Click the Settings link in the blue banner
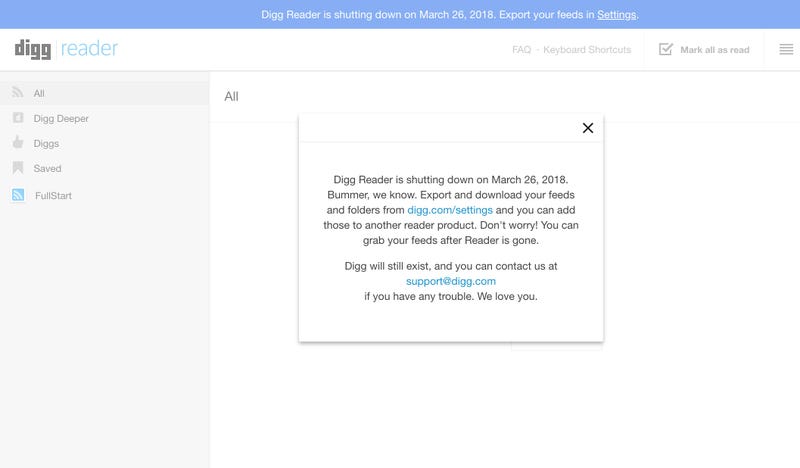 click(x=616, y=15)
